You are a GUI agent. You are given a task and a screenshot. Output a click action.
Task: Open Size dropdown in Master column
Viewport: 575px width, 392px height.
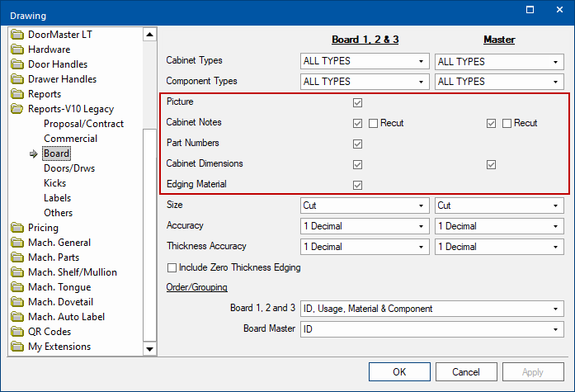499,205
